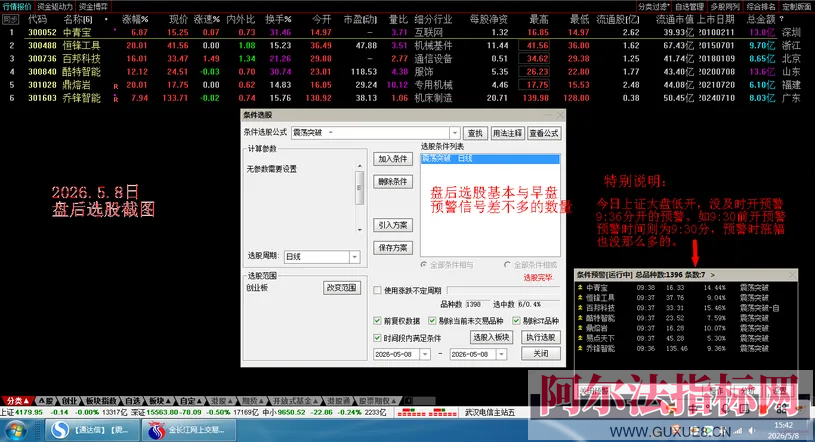
Task: Click the 查看公式 button
Action: click(x=544, y=133)
